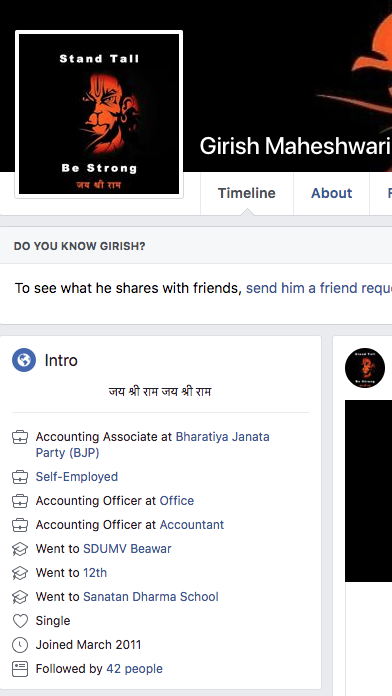The height and width of the screenshot is (696, 392).
Task: Click the 12th education link
Action: click(x=95, y=573)
